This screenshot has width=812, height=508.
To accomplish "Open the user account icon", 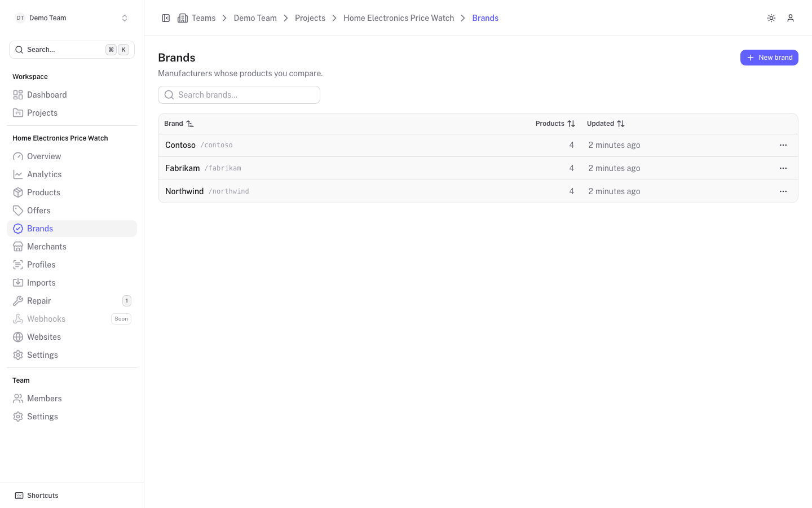I will (791, 18).
